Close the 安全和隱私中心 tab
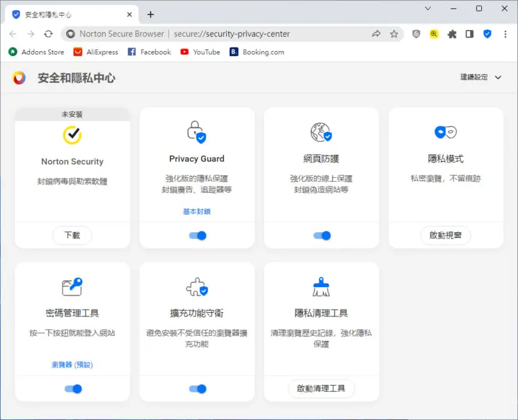The image size is (518, 420). [130, 14]
